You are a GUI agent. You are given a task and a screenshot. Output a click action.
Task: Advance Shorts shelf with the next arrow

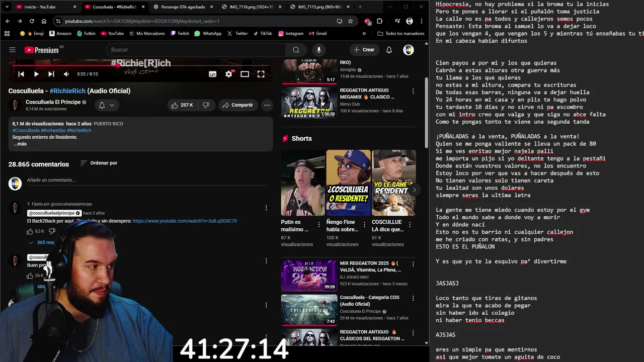[414, 190]
